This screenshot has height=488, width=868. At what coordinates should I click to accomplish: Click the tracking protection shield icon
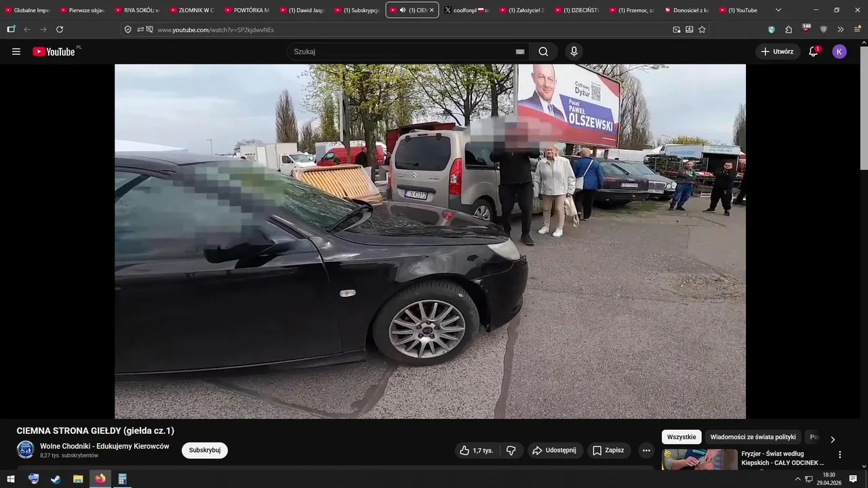coord(127,29)
